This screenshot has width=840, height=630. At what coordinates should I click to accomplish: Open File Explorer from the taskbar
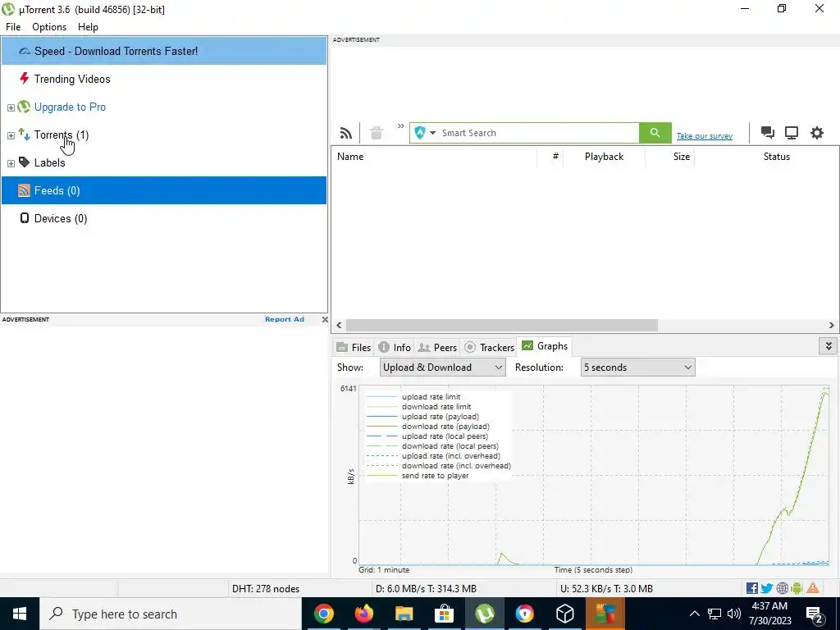pos(404,614)
